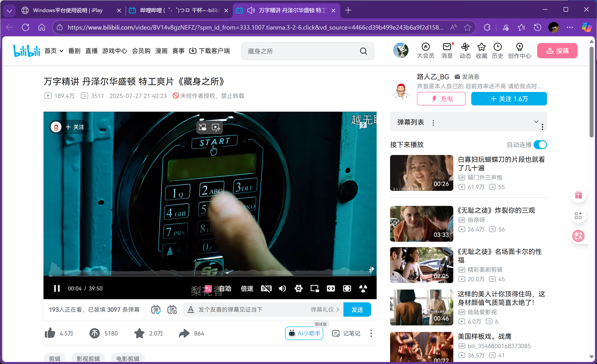Open the player settings gear
This screenshot has height=364, width=597.
coord(298,288)
